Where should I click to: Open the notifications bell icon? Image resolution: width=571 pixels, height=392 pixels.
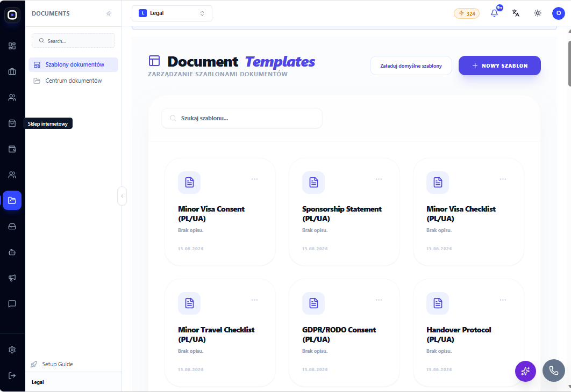[494, 13]
